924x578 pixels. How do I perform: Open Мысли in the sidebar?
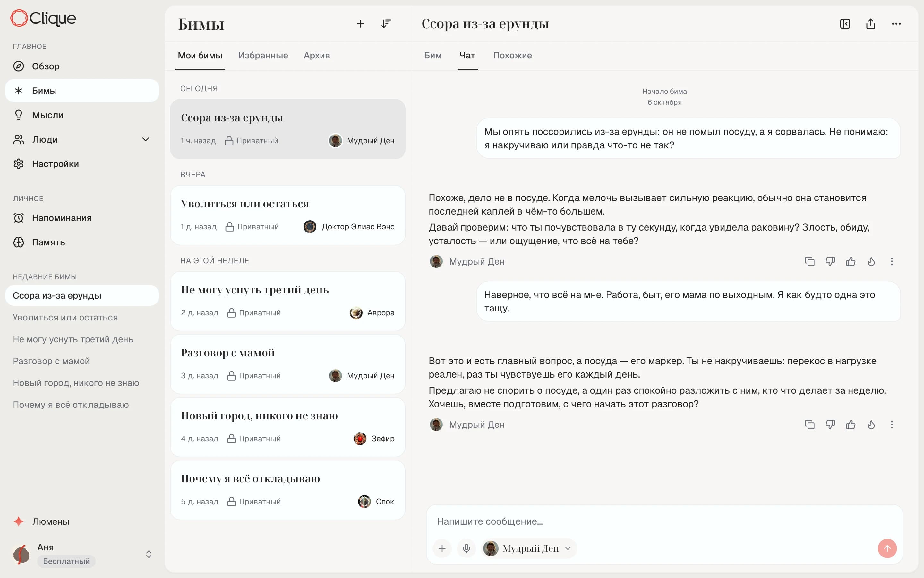coord(82,115)
